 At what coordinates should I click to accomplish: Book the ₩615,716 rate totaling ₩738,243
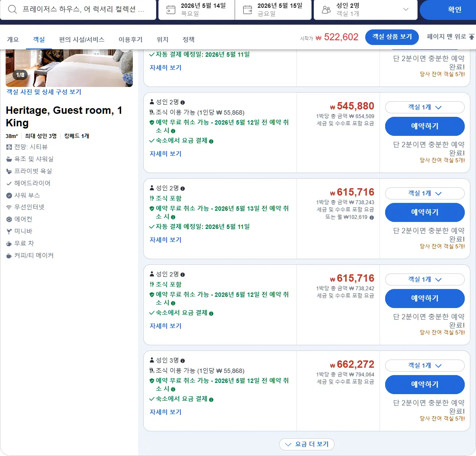[x=425, y=212]
